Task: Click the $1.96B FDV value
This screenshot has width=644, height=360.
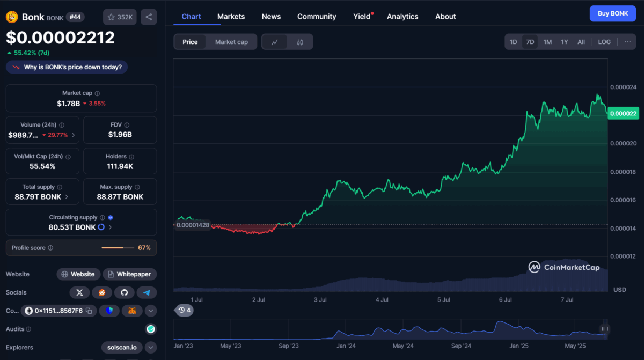Action: (x=120, y=135)
